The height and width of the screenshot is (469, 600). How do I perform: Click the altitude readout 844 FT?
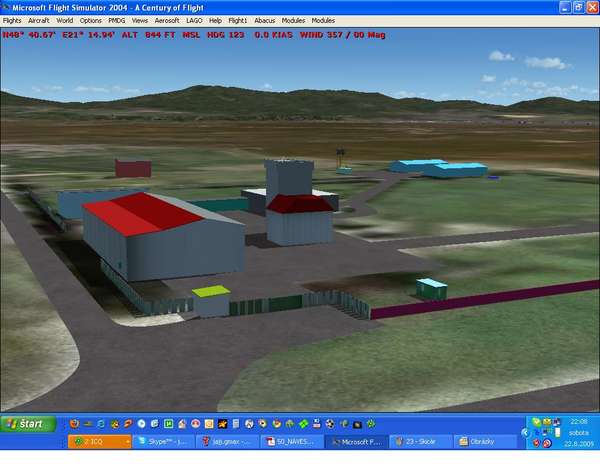tap(160, 35)
